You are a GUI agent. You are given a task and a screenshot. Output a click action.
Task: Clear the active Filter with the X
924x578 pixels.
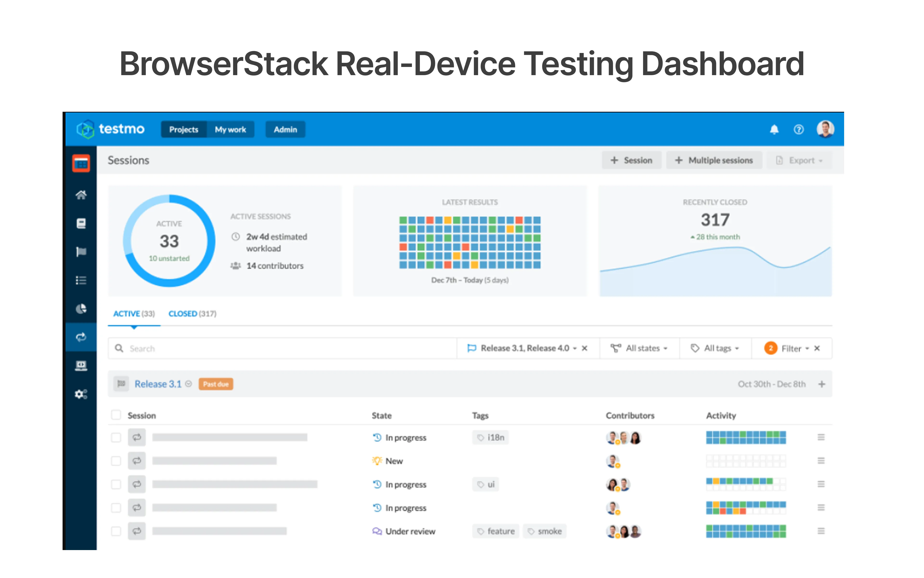(x=817, y=348)
